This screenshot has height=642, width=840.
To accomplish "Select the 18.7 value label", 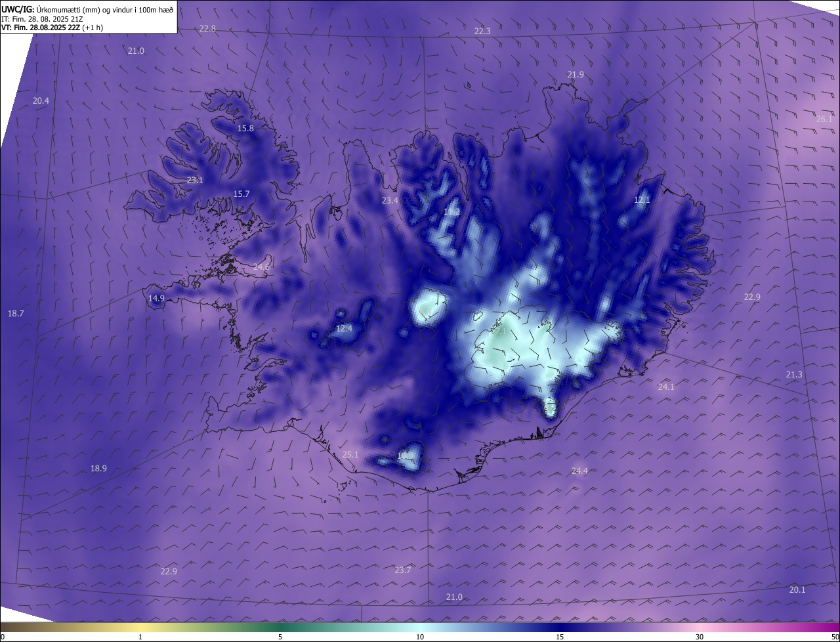I will (x=16, y=314).
